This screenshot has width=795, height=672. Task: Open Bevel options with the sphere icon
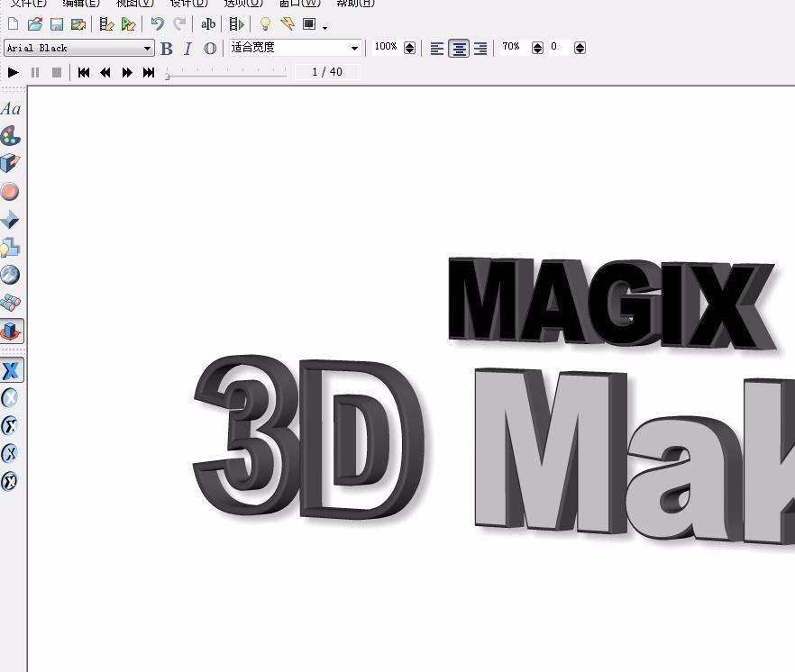point(11,191)
